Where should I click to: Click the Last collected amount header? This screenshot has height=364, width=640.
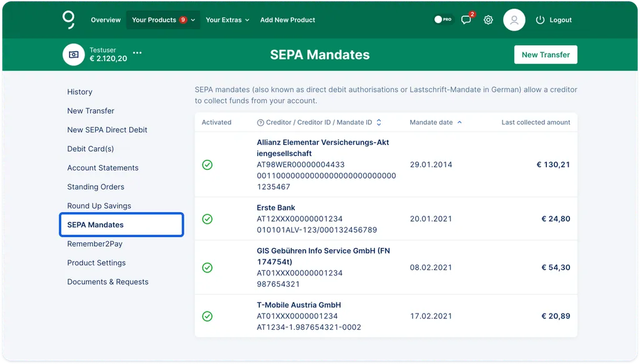[536, 122]
